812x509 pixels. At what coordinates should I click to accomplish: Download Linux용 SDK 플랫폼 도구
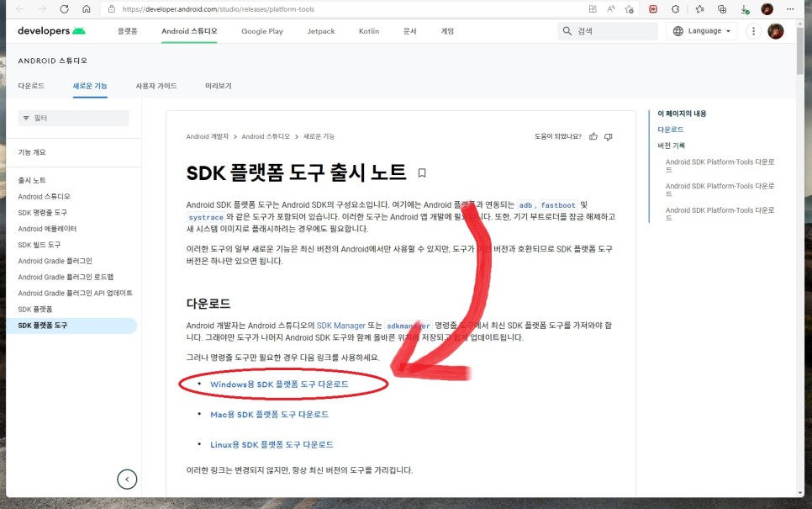(x=272, y=444)
